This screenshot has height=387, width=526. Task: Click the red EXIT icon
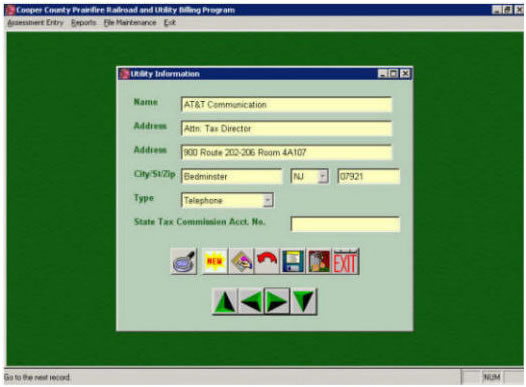click(x=346, y=261)
